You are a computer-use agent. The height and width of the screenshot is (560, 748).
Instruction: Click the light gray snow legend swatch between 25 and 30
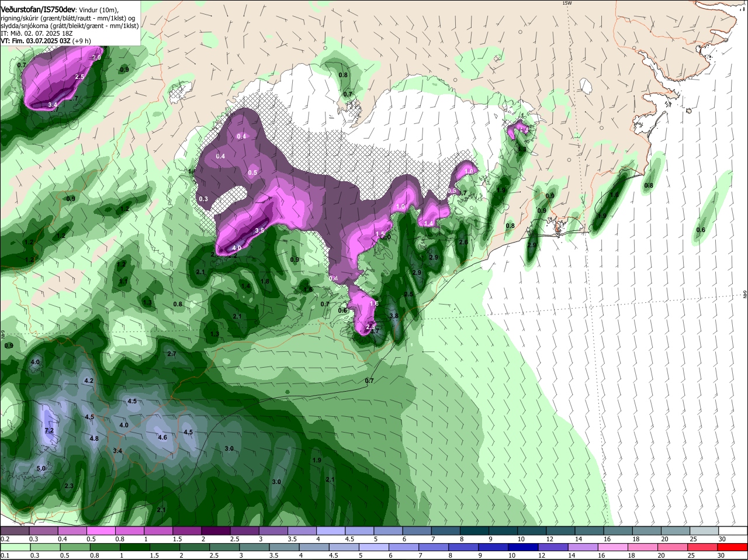click(x=704, y=530)
